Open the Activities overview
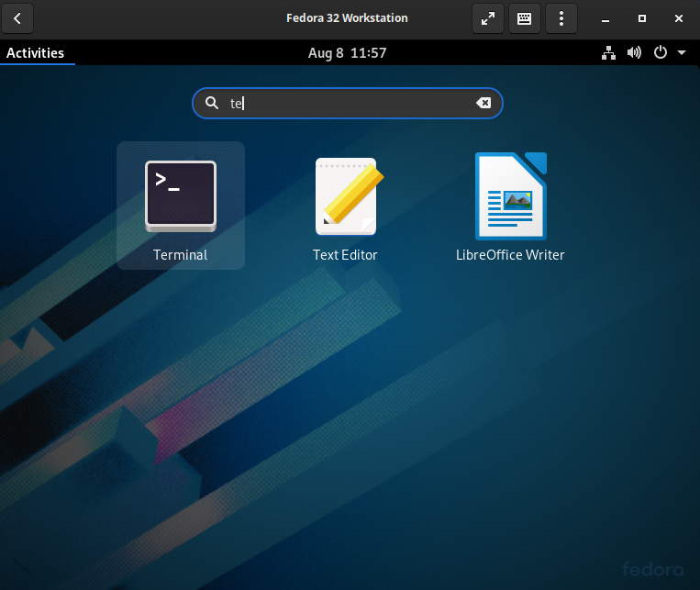 click(35, 52)
